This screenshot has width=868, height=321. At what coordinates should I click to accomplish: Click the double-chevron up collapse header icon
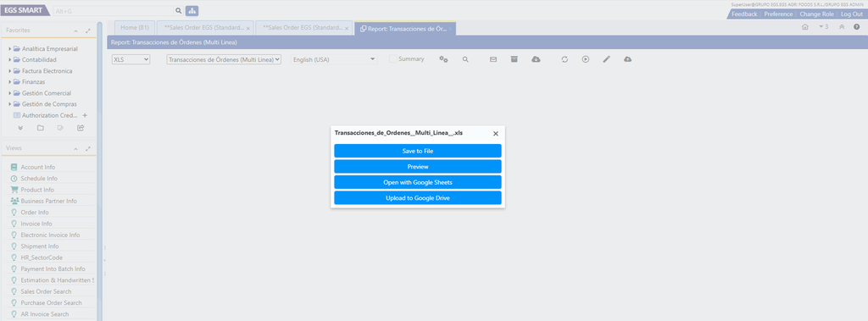tap(842, 26)
